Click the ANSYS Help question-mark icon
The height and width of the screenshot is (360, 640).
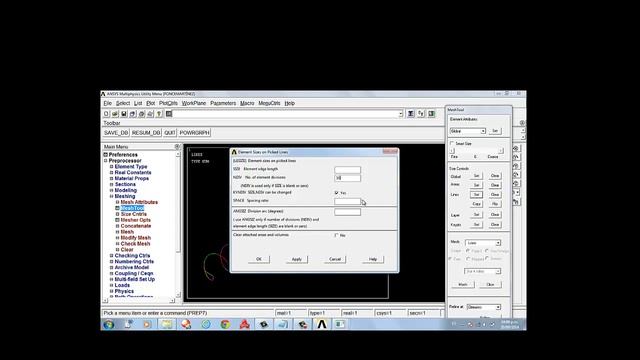(x=159, y=114)
